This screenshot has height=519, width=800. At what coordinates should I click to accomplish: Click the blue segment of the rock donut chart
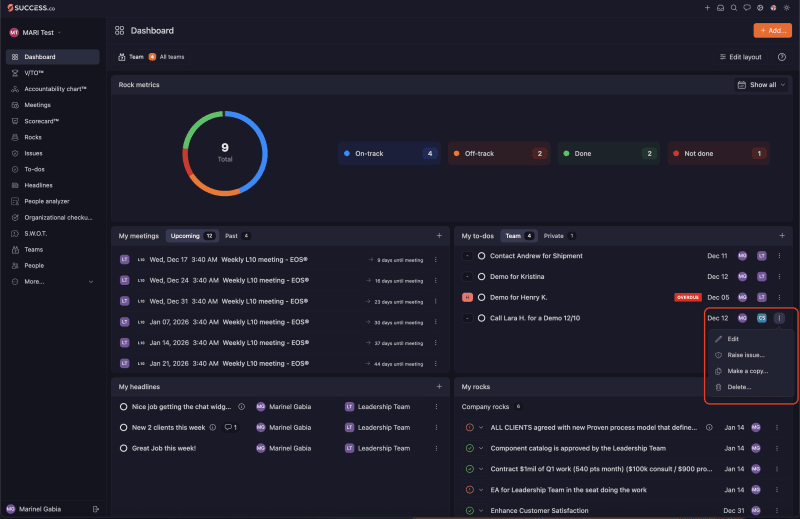[x=263, y=145]
